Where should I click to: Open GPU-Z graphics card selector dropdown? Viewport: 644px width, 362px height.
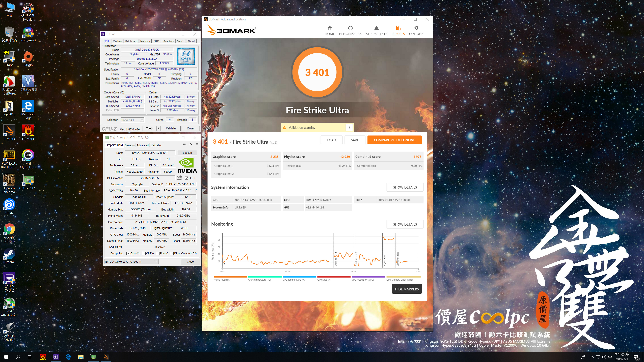[x=131, y=262]
